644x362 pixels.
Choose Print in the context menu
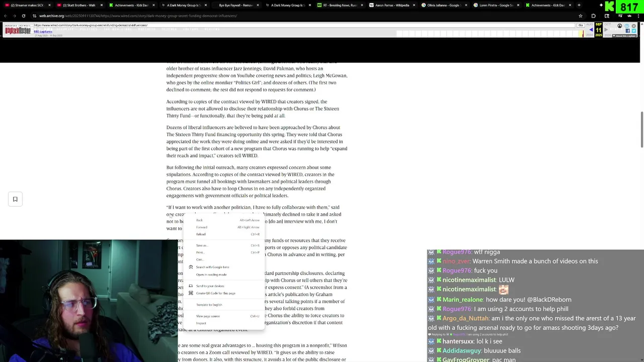(x=223, y=252)
